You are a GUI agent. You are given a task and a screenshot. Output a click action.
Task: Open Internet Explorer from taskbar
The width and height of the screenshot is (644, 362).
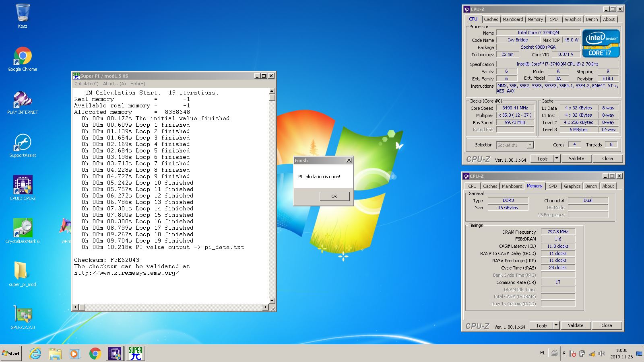(35, 354)
